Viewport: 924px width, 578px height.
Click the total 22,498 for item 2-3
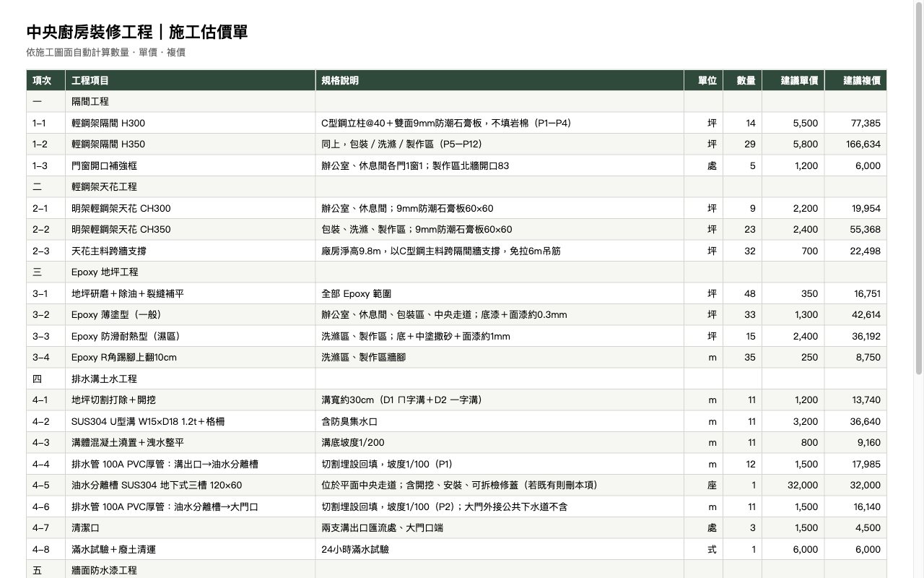(x=866, y=251)
